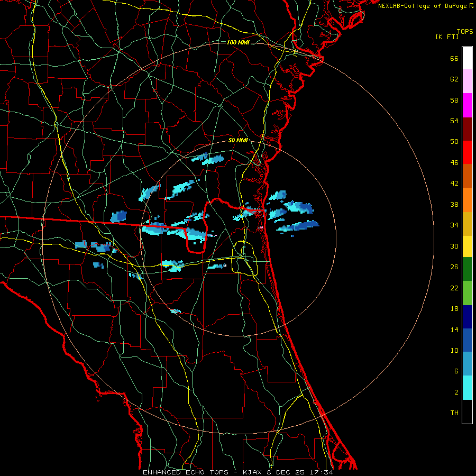Click the '30' legend value
This screenshot has height=476, width=476.
454,246
